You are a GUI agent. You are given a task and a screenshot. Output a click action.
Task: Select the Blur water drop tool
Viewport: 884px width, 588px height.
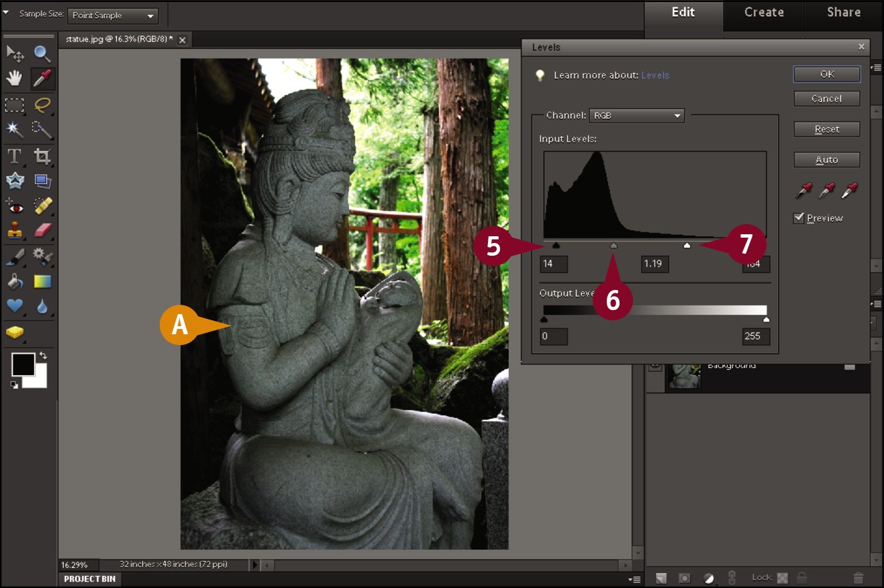43,306
